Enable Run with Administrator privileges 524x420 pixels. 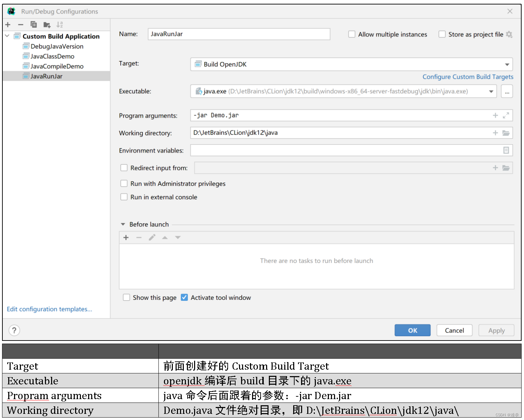124,184
